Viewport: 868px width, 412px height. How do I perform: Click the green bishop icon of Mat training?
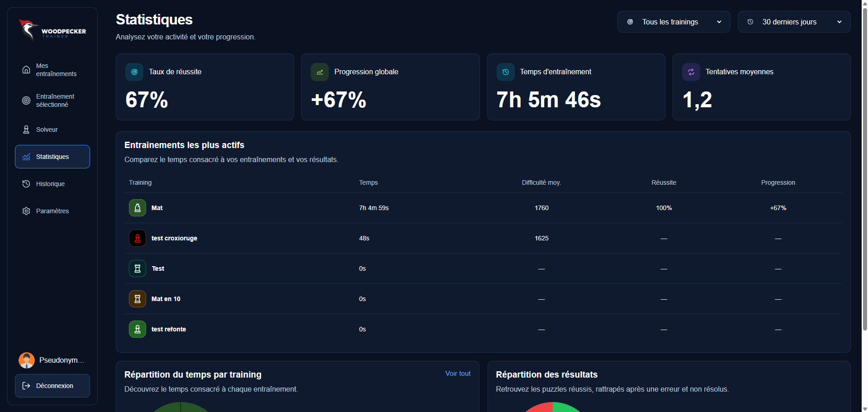point(138,208)
